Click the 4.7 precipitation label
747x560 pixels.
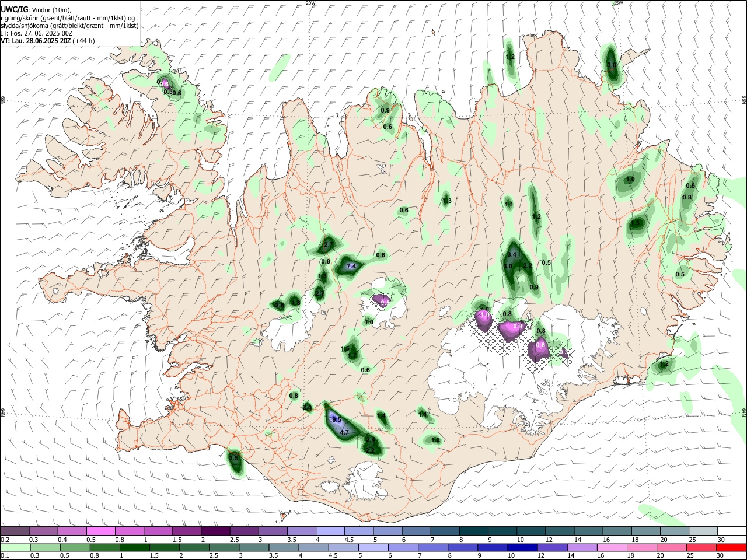344,432
